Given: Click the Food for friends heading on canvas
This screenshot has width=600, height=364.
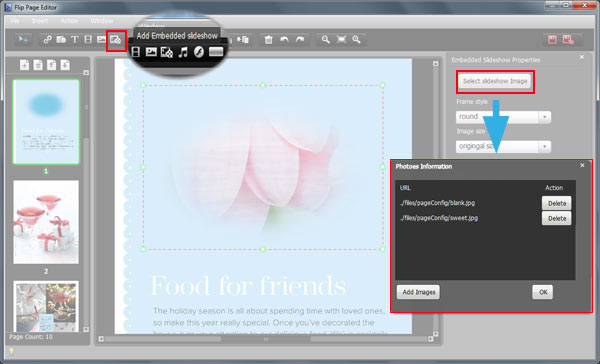Looking at the screenshot, I should [248, 286].
